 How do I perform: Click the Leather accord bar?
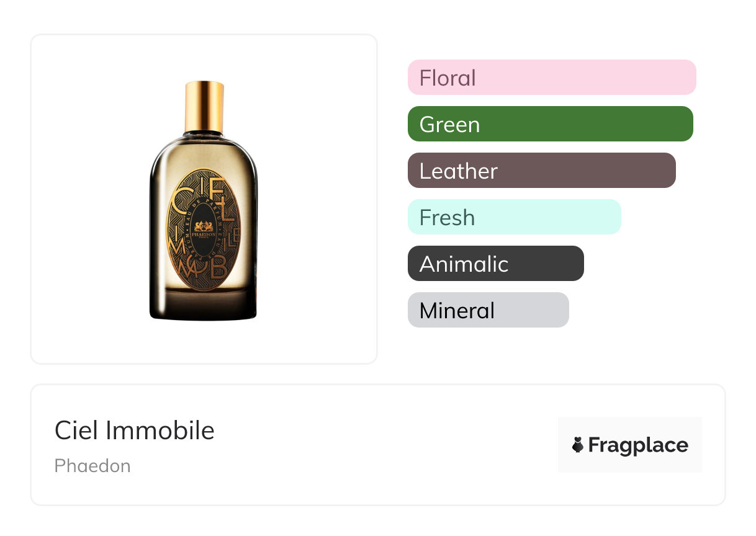tap(541, 171)
